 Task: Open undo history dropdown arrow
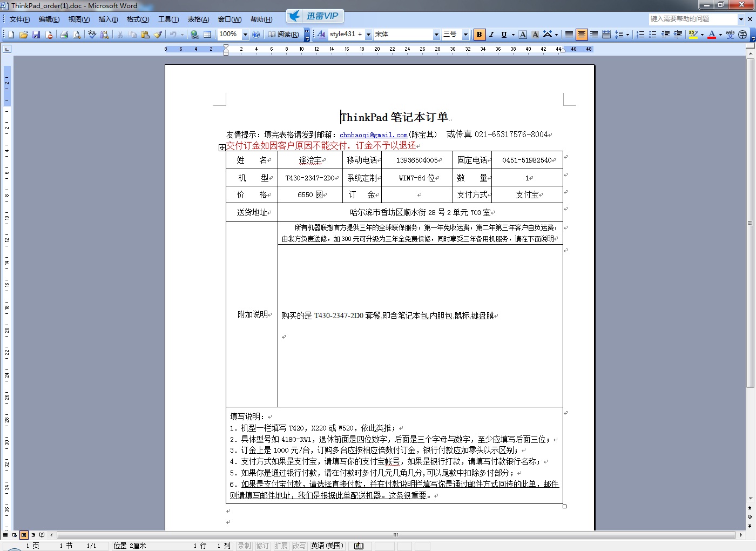[182, 35]
